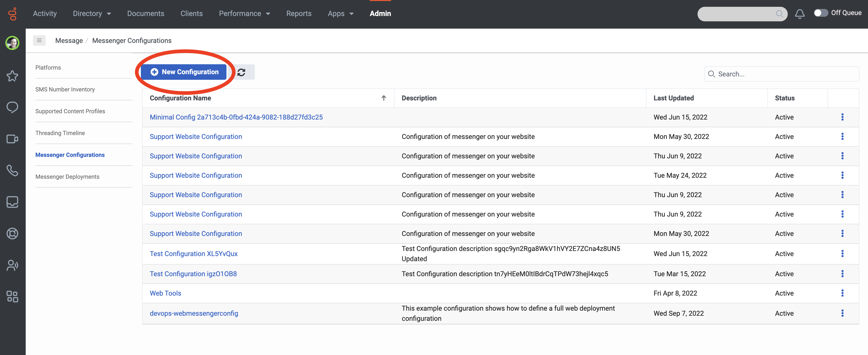
Task: Open the favorites star panel in sidebar
Action: (12, 76)
